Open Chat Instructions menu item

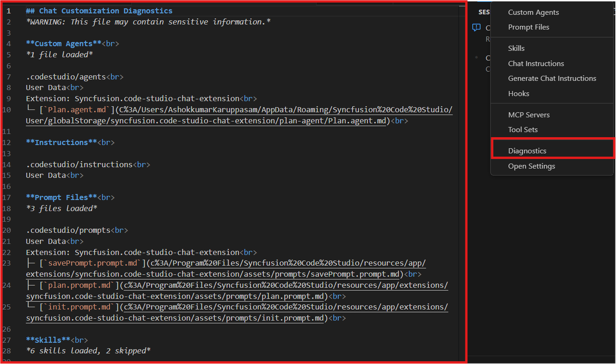point(536,64)
